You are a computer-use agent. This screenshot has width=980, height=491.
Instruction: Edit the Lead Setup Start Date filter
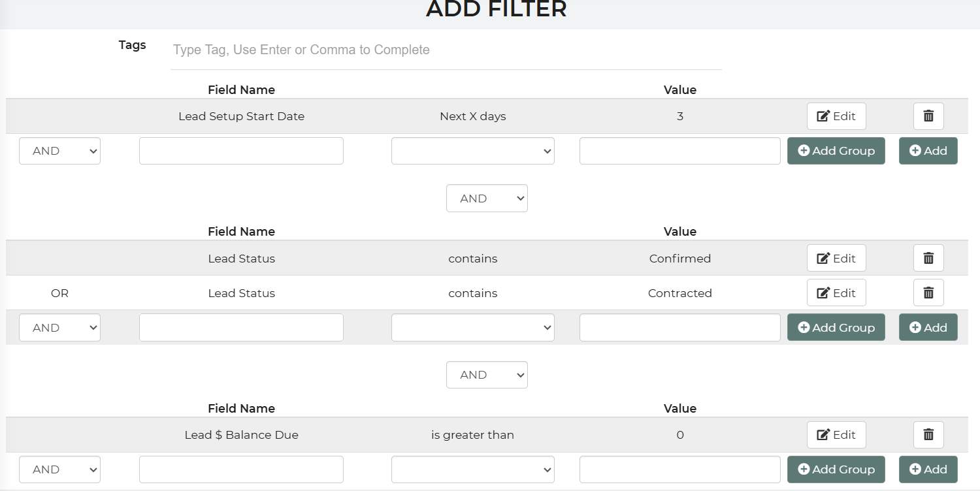836,116
